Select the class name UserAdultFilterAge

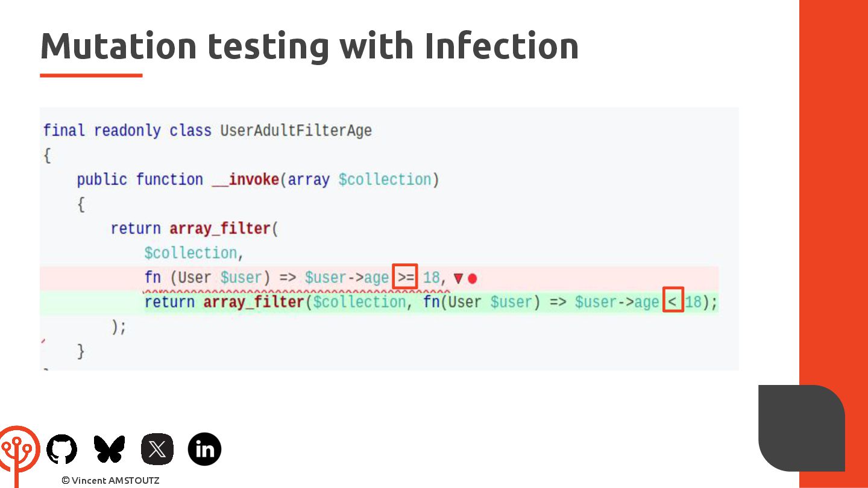pyautogui.click(x=296, y=131)
